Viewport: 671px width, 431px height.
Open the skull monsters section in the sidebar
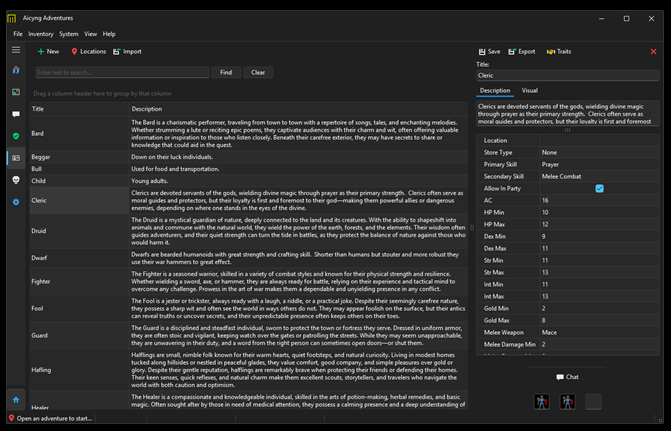click(x=15, y=180)
